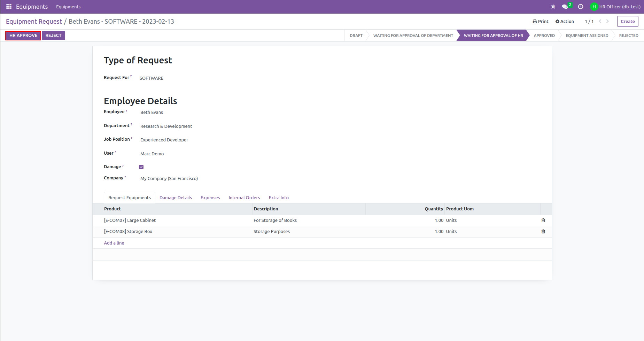
Task: Switch to Damage Details tab
Action: coord(176,197)
